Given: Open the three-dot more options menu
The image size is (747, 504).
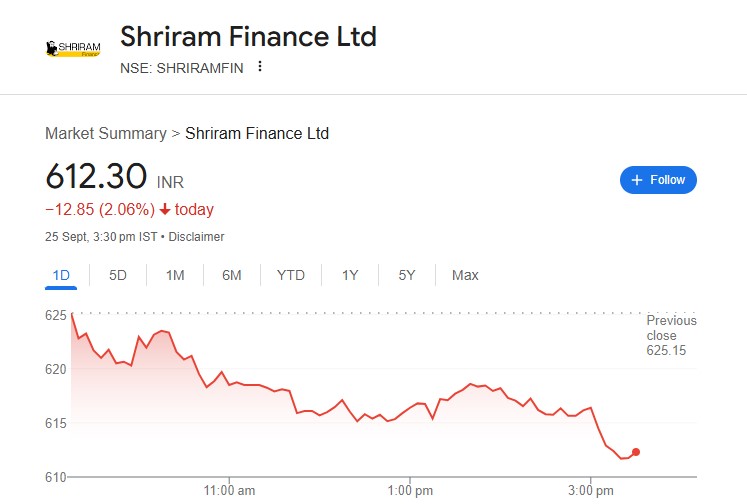Looking at the screenshot, I should pyautogui.click(x=260, y=67).
